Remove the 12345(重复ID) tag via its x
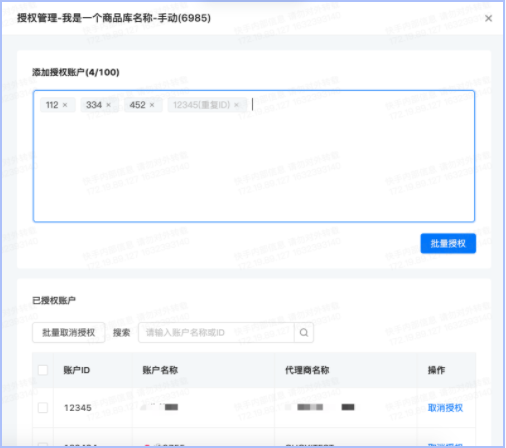 tap(236, 105)
